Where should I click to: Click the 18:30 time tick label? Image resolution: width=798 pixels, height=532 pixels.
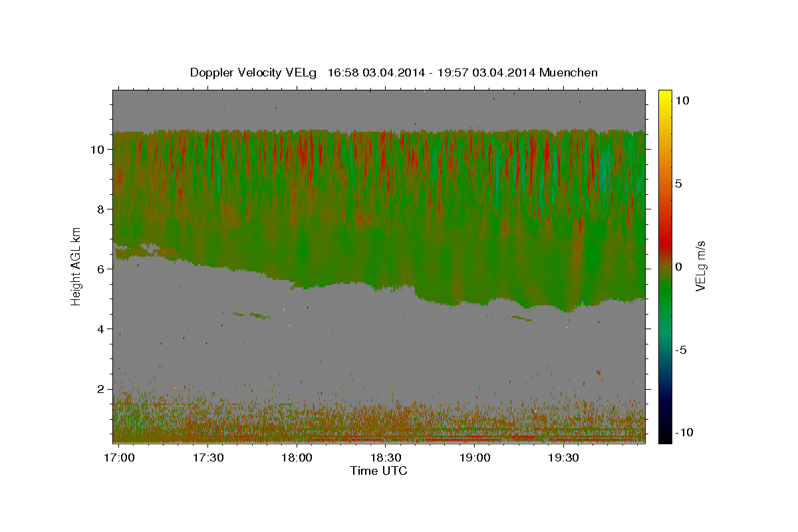click(x=386, y=458)
